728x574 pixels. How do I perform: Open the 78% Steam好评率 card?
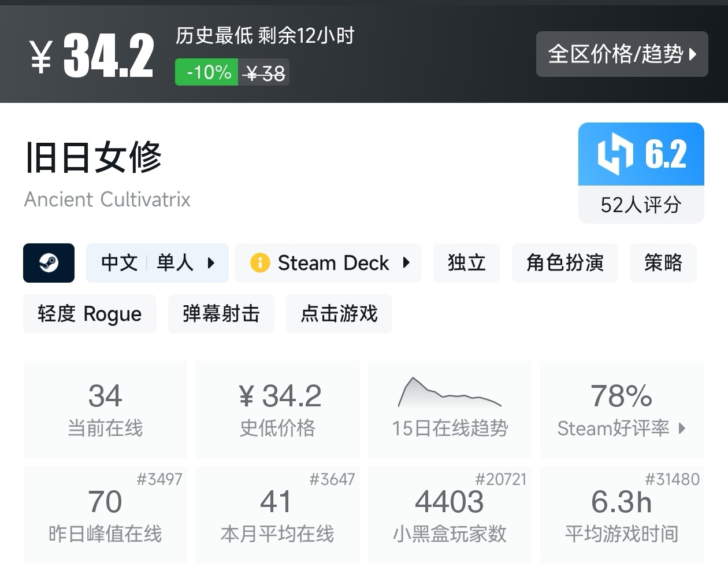(x=622, y=409)
